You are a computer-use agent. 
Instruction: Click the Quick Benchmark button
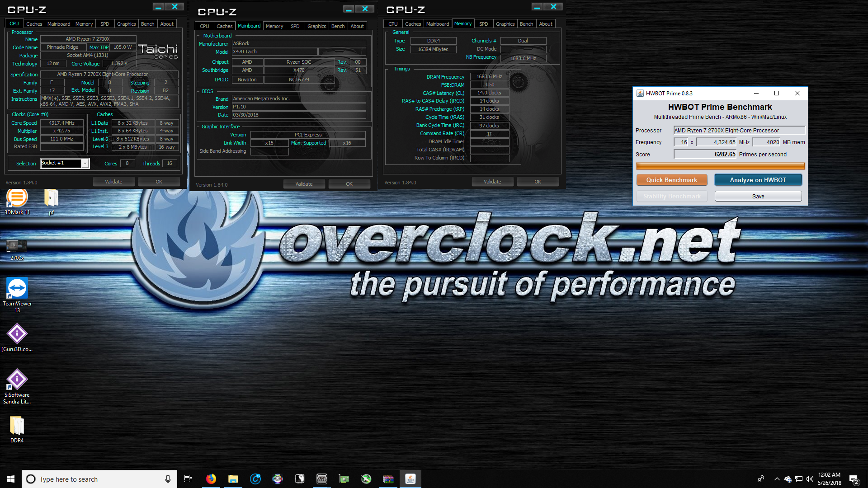point(671,180)
